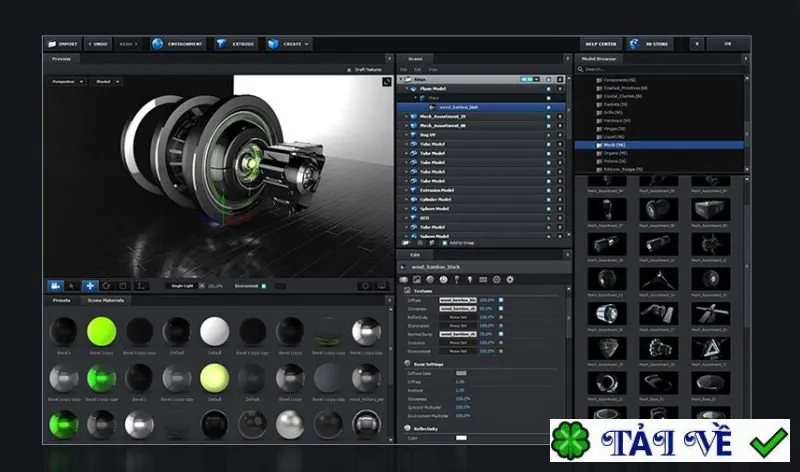The width and height of the screenshot is (800, 472).
Task: Click the Model Browser search field
Action: pos(661,69)
